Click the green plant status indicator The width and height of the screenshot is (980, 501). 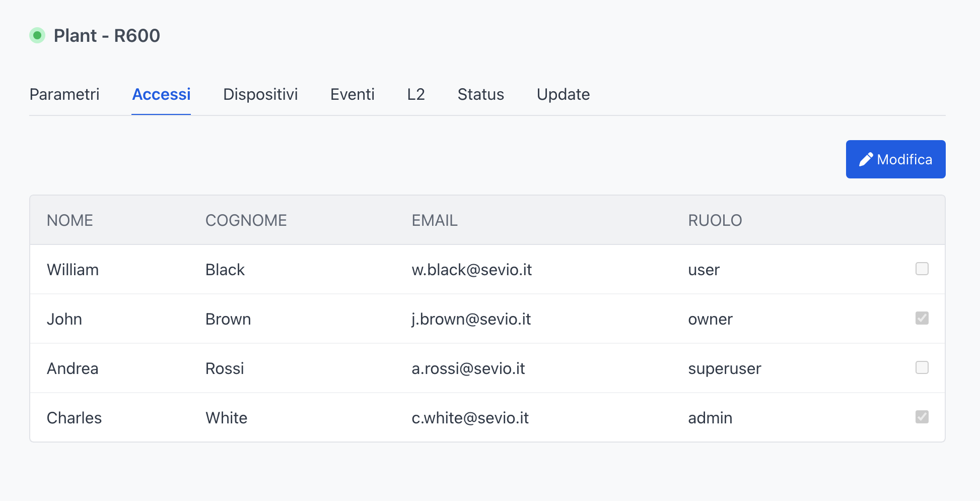point(37,36)
